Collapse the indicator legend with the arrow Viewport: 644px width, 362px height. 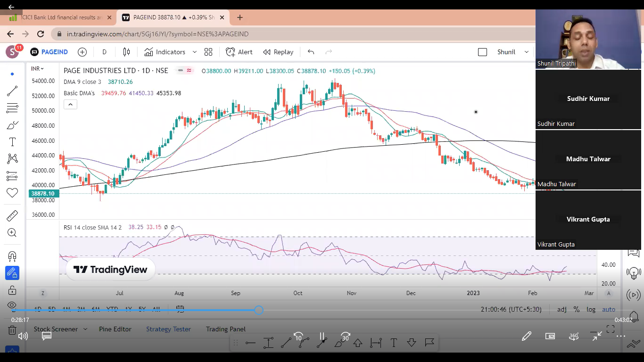tap(70, 105)
